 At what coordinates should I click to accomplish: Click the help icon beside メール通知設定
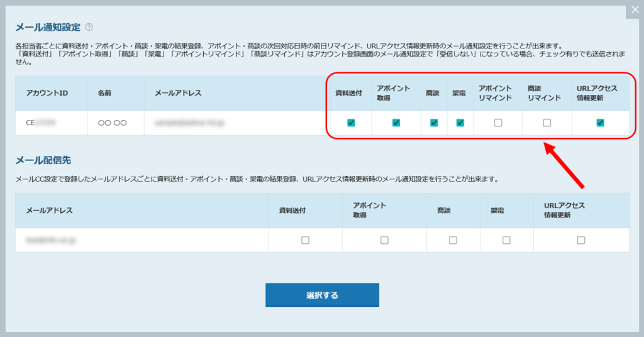89,27
